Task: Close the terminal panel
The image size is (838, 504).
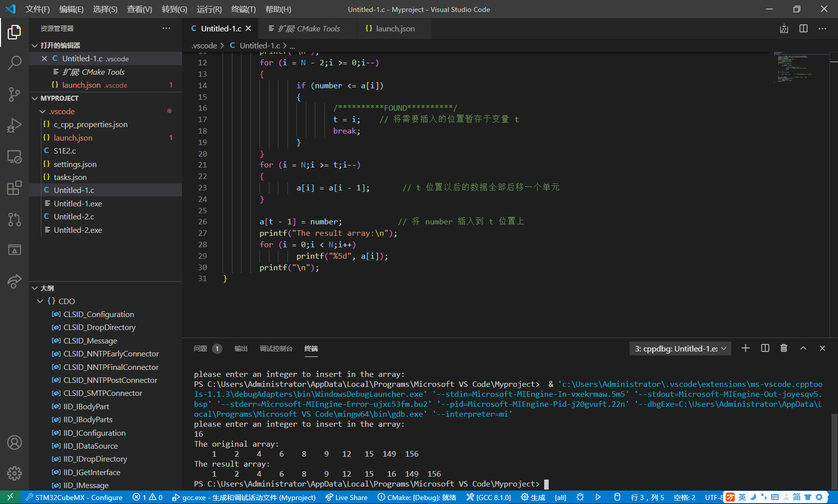Action: 822,348
